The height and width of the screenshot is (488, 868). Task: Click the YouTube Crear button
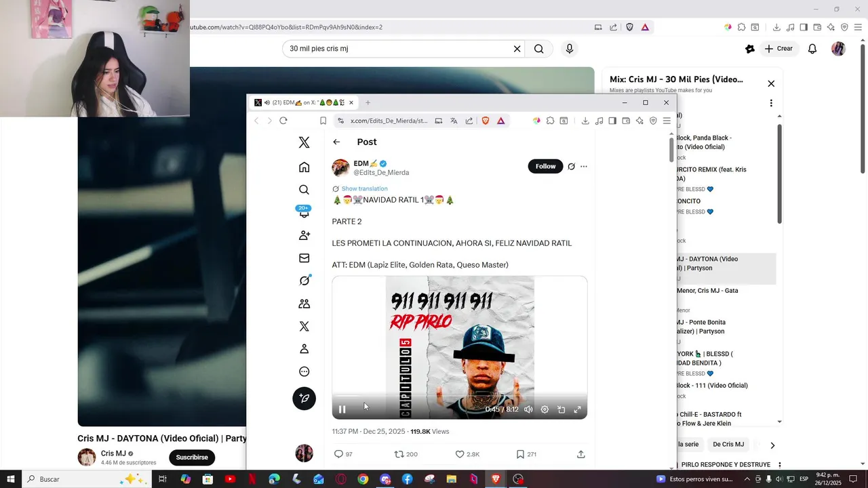click(x=778, y=49)
